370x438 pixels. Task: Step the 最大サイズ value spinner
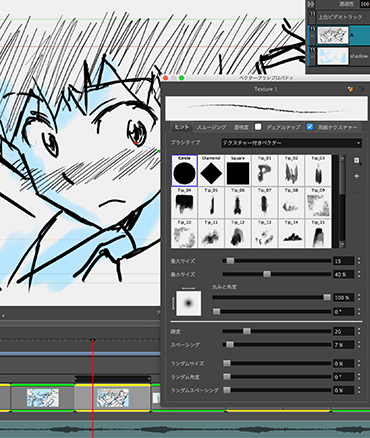pos(359,261)
